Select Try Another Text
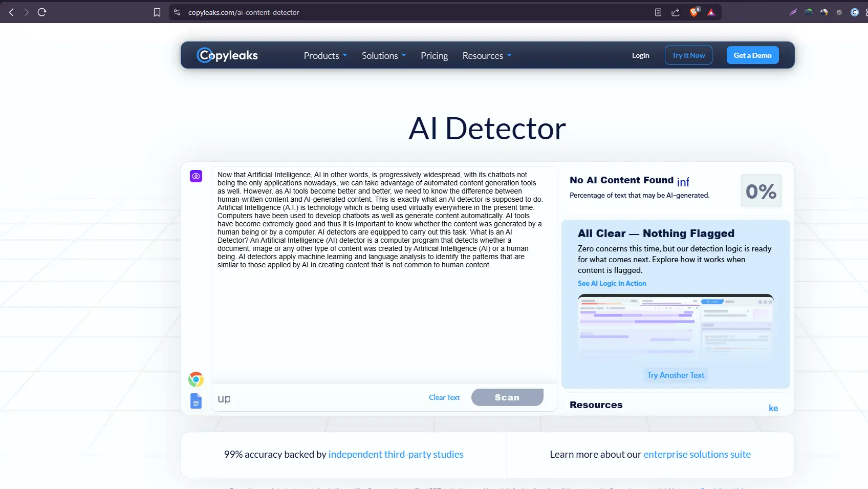The width and height of the screenshot is (868, 489). [x=676, y=375]
